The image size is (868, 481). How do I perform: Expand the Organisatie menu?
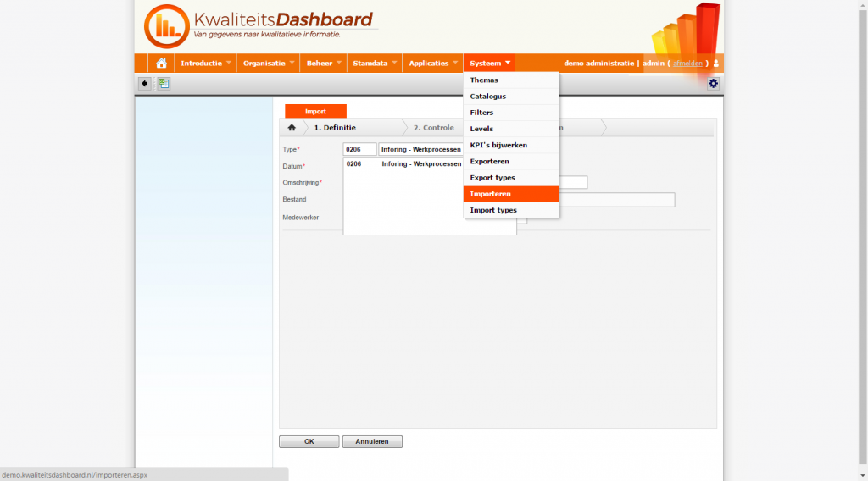268,64
